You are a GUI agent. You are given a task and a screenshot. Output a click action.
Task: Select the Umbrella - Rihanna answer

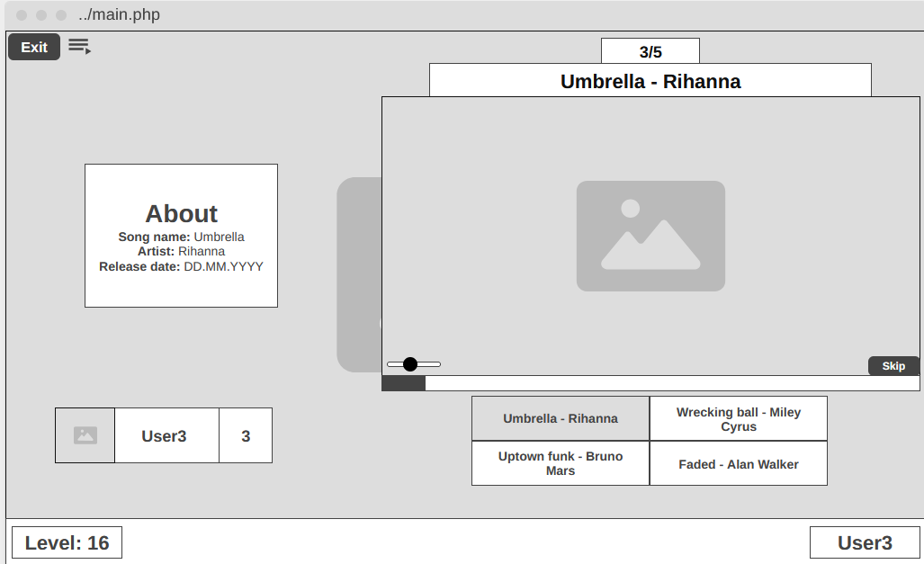[560, 418]
